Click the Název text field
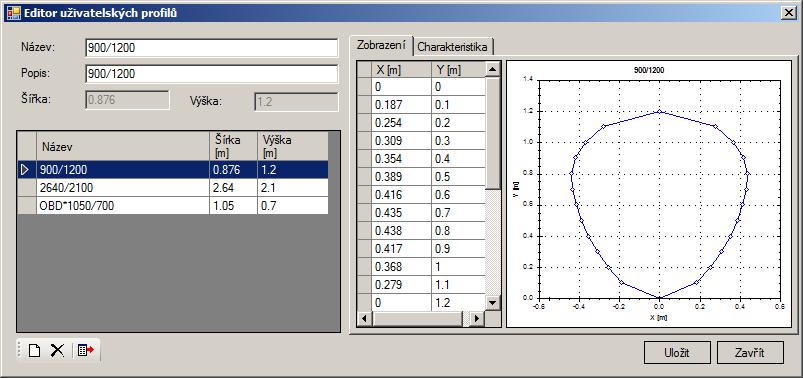803x378 pixels. click(x=212, y=48)
